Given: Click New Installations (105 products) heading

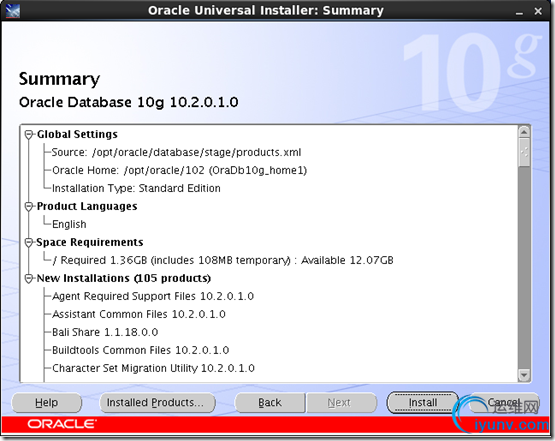Looking at the screenshot, I should coord(124,279).
